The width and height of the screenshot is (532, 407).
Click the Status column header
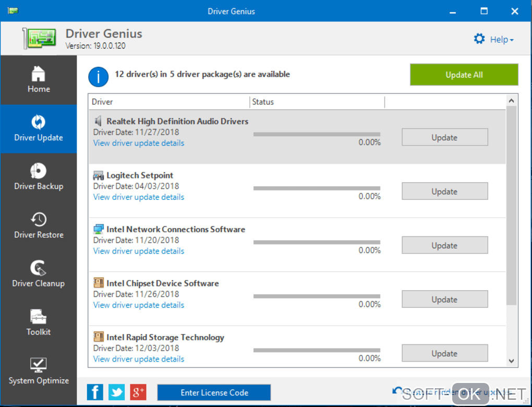(x=317, y=102)
